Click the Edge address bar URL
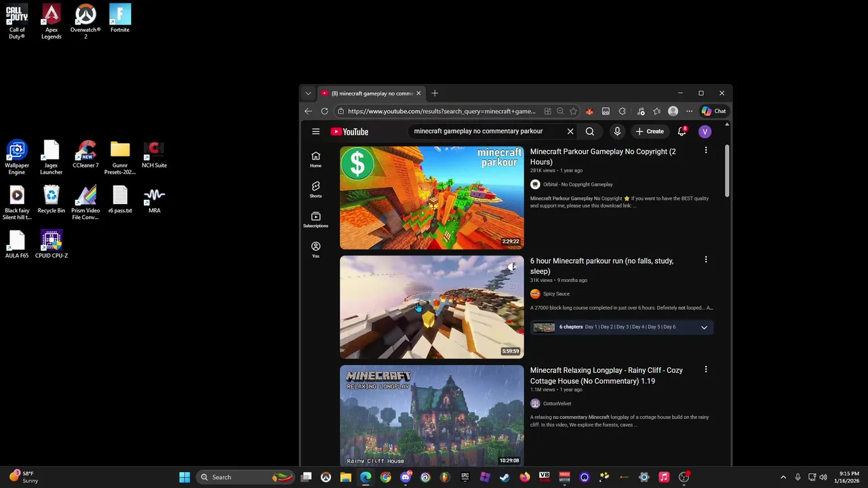The height and width of the screenshot is (488, 868). tap(441, 111)
